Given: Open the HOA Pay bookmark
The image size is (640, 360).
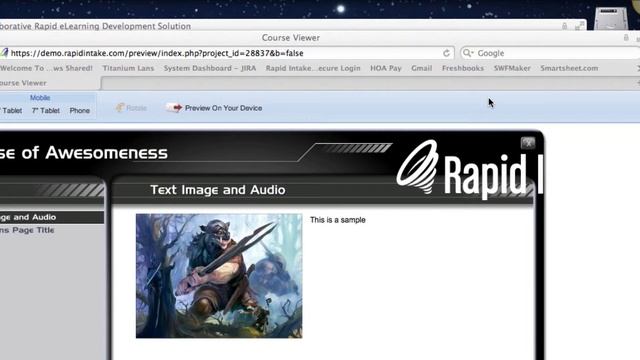Looking at the screenshot, I should point(386,68).
